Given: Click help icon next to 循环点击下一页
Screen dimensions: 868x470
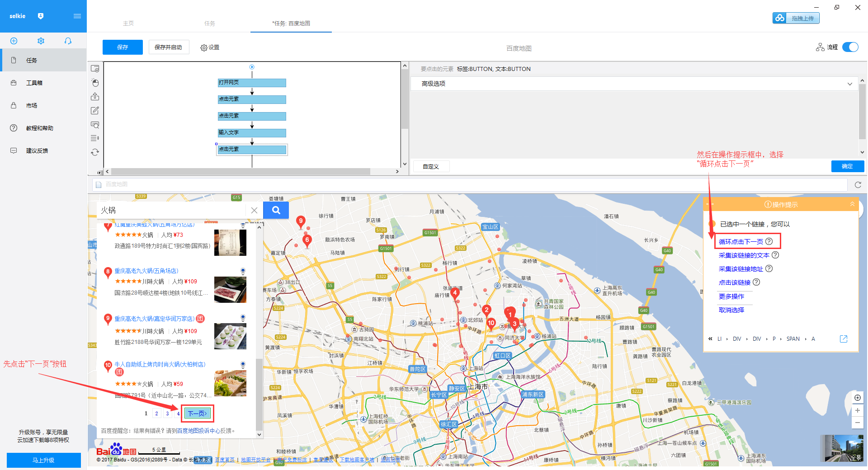Looking at the screenshot, I should click(x=769, y=241).
